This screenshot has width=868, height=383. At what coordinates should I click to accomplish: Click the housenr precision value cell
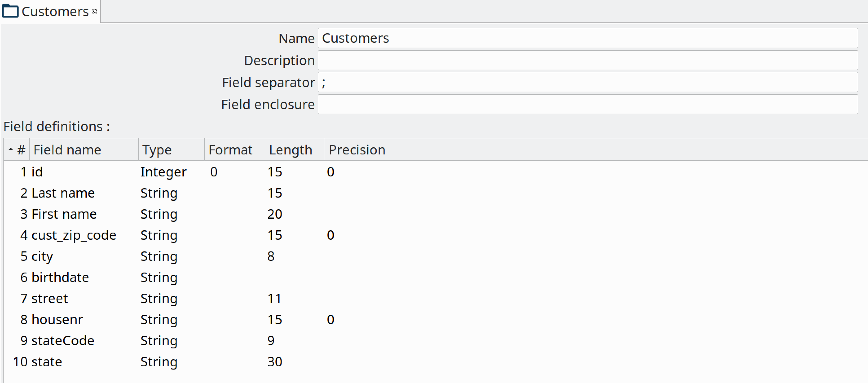(330, 320)
